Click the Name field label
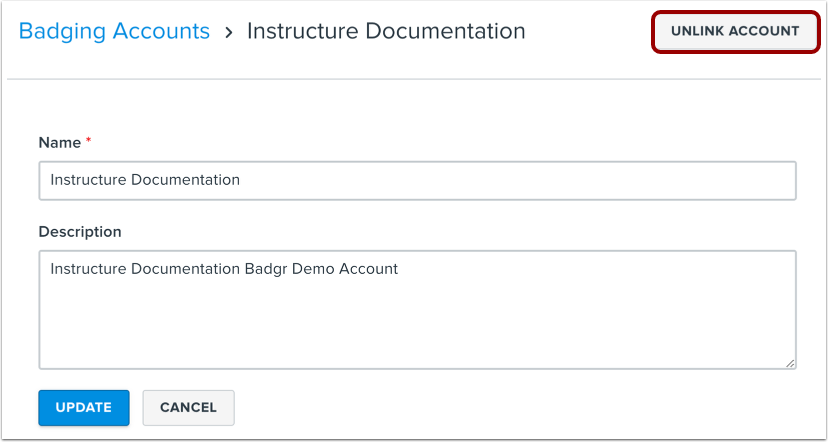828x442 pixels. point(59,143)
